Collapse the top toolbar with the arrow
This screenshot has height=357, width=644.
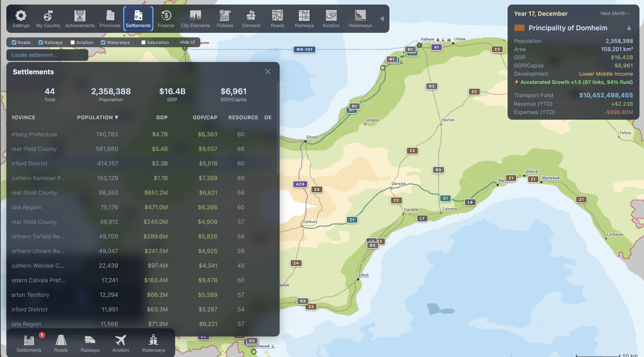pyautogui.click(x=382, y=19)
